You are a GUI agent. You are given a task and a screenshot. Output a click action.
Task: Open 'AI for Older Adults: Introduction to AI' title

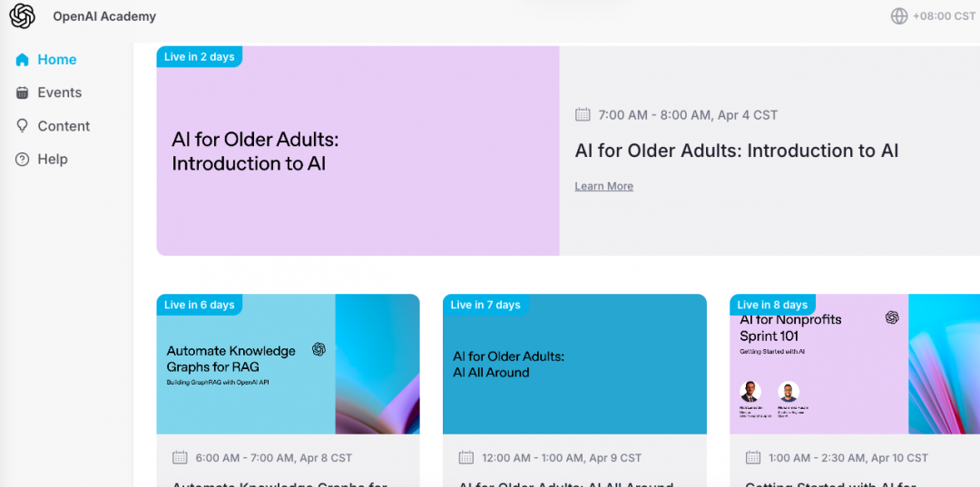click(x=737, y=151)
